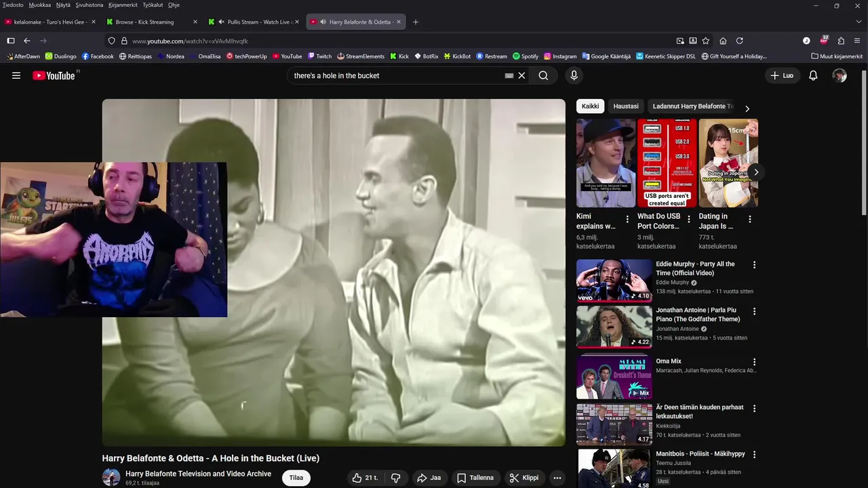Viewport: 868px width, 488px height.
Task: Open Spotify bookmark in bookmarks bar
Action: pyautogui.click(x=526, y=56)
